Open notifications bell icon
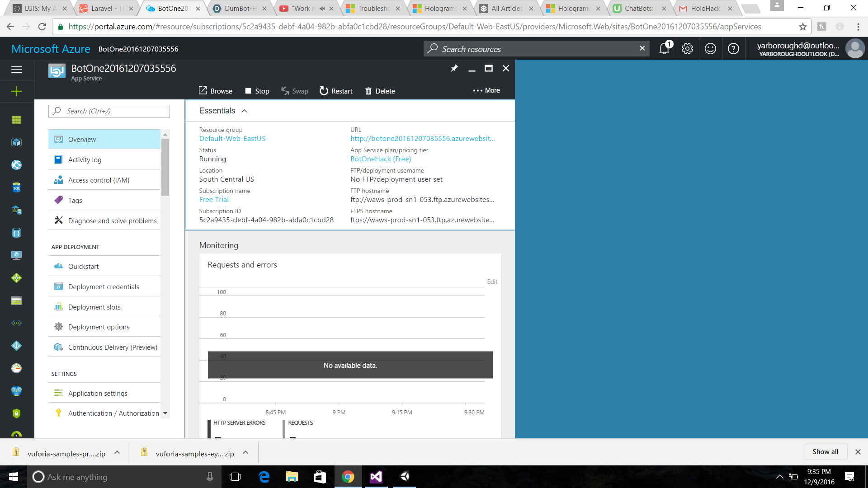Screen dimensions: 868x488 click(x=664, y=49)
